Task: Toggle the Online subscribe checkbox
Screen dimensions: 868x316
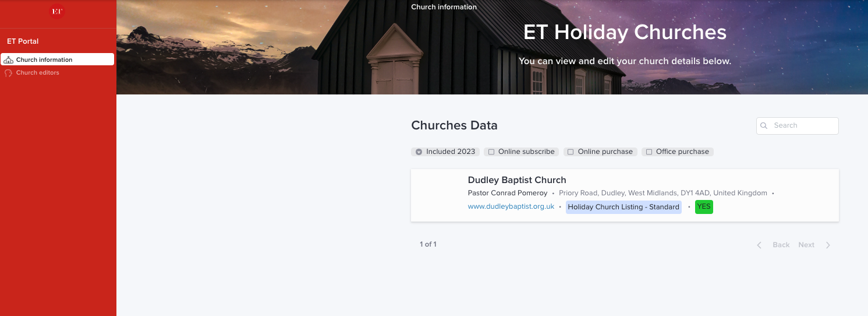Action: pos(492,152)
